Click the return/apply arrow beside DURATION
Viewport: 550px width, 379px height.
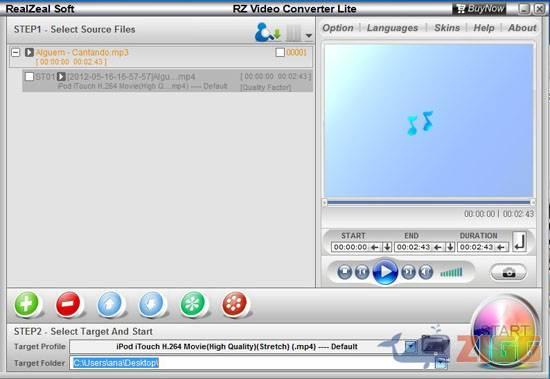tap(519, 241)
